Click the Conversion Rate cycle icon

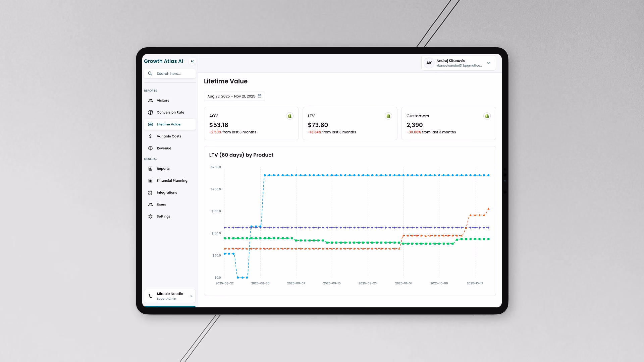click(x=150, y=113)
